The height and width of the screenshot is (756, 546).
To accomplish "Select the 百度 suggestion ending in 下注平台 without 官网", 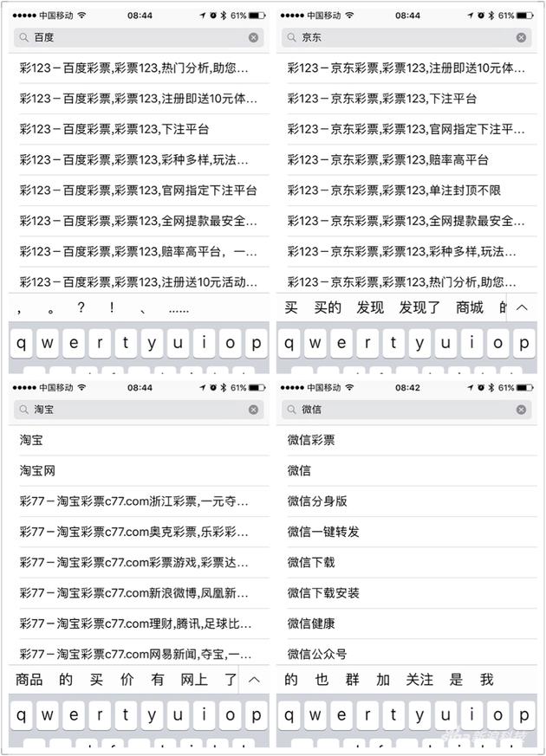I will (139, 129).
